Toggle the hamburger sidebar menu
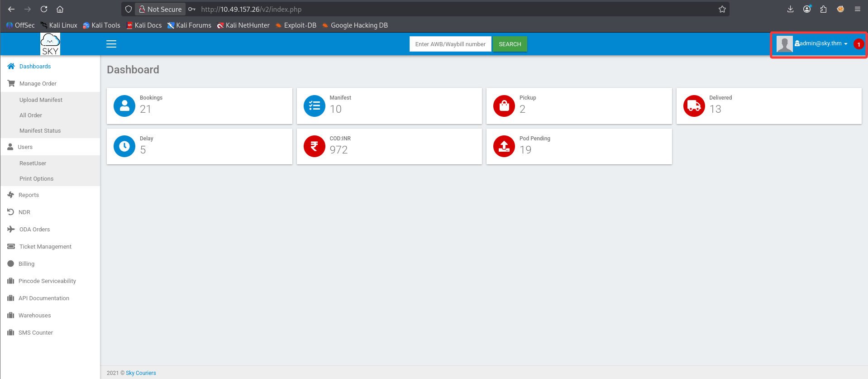Screen dimensions: 868x379 coord(111,44)
